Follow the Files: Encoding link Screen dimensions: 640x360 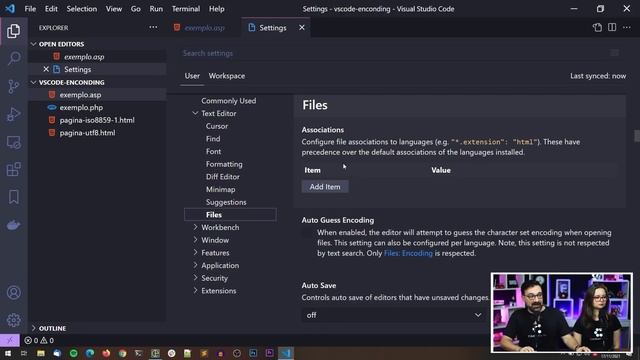tap(408, 253)
